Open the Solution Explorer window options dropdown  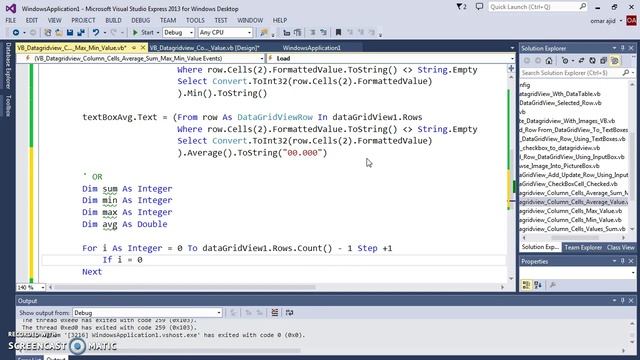[x=614, y=48]
